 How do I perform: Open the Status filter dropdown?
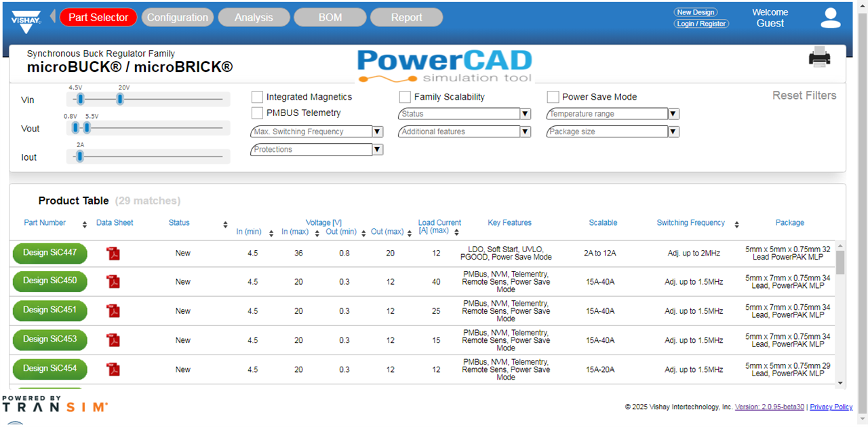click(x=465, y=114)
